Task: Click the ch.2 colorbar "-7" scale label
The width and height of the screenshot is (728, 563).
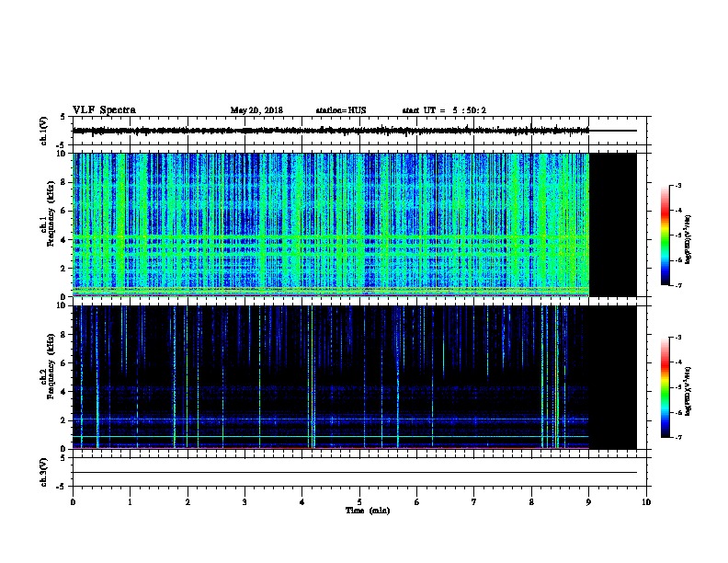Action: pyautogui.click(x=677, y=437)
